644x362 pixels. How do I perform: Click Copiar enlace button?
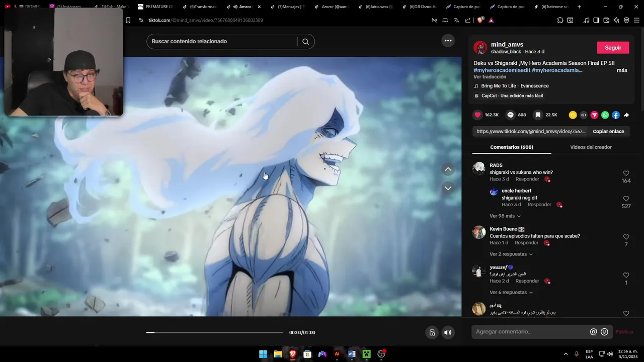(608, 132)
